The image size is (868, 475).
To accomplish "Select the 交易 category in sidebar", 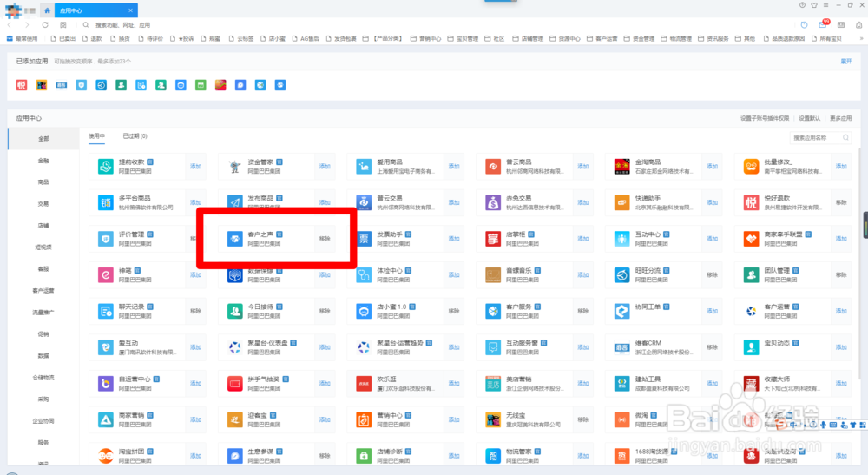I will click(43, 204).
